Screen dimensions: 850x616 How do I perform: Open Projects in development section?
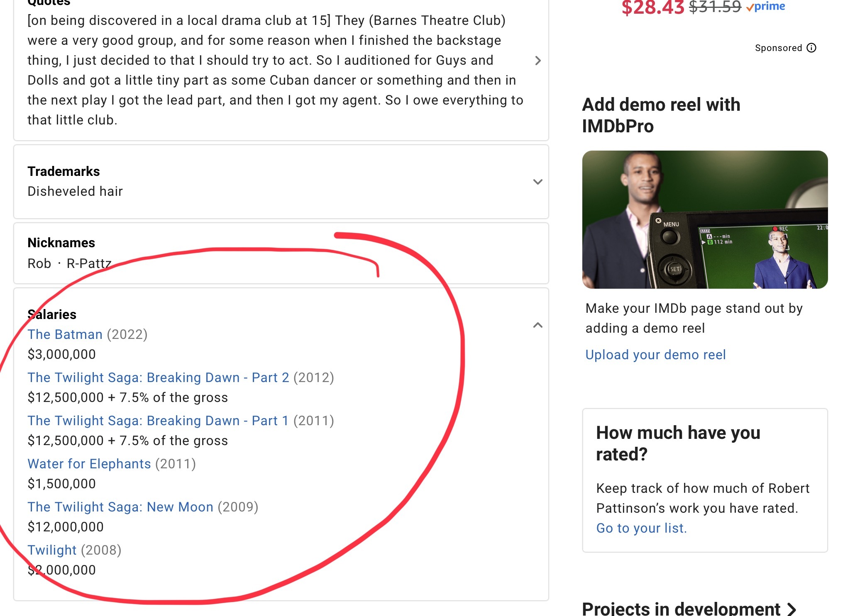[x=689, y=609]
